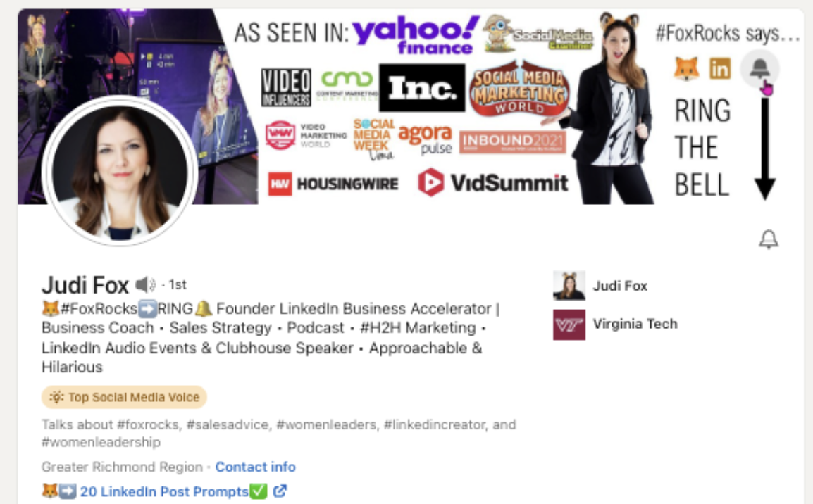Click the fox emoji icon in the banner
This screenshot has height=504, width=813.
point(686,68)
